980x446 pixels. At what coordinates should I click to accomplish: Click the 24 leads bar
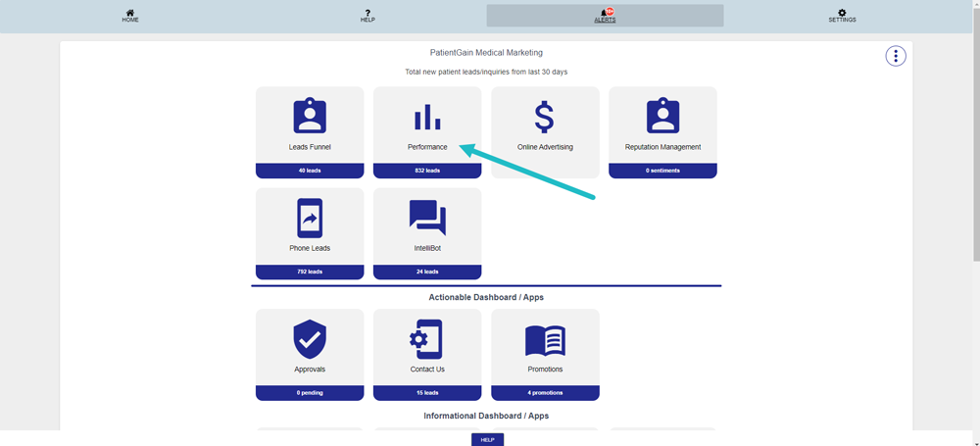[x=427, y=273]
